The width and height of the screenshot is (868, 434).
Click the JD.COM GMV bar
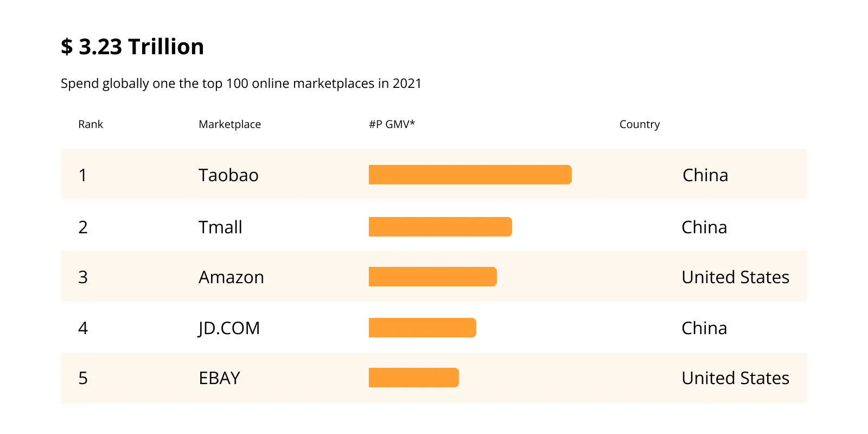423,328
